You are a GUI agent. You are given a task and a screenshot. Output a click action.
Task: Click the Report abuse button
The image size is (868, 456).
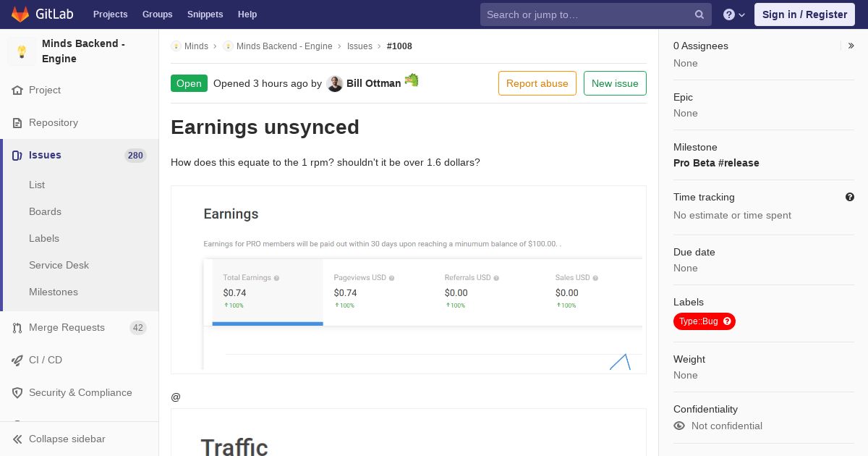537,83
